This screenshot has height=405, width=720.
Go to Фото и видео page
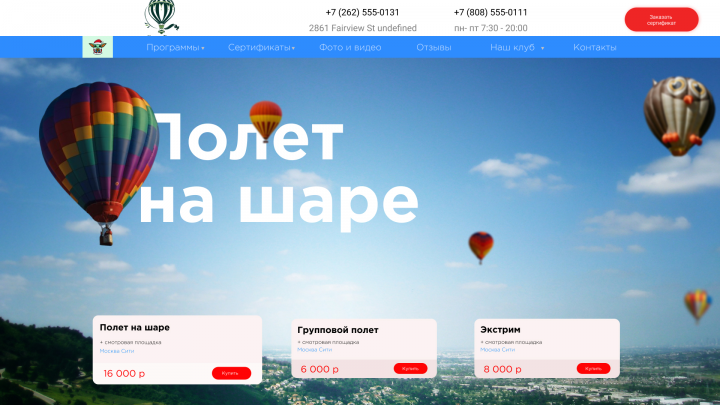coord(350,47)
